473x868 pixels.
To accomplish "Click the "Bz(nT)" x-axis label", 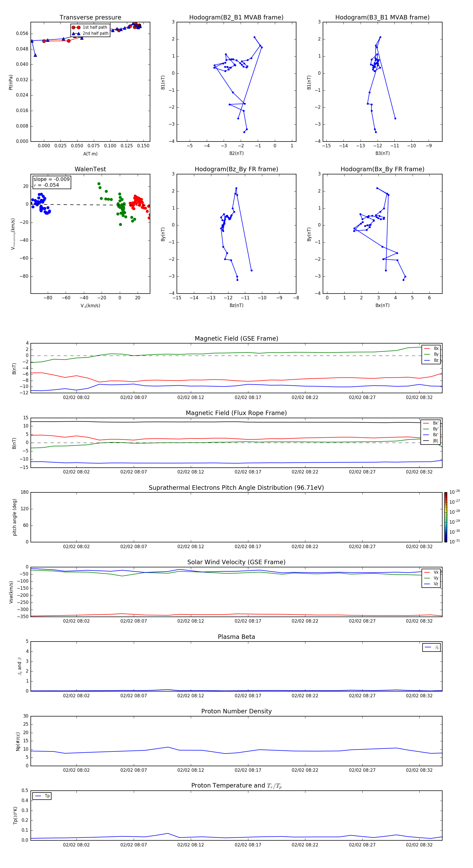I will tap(236, 305).
